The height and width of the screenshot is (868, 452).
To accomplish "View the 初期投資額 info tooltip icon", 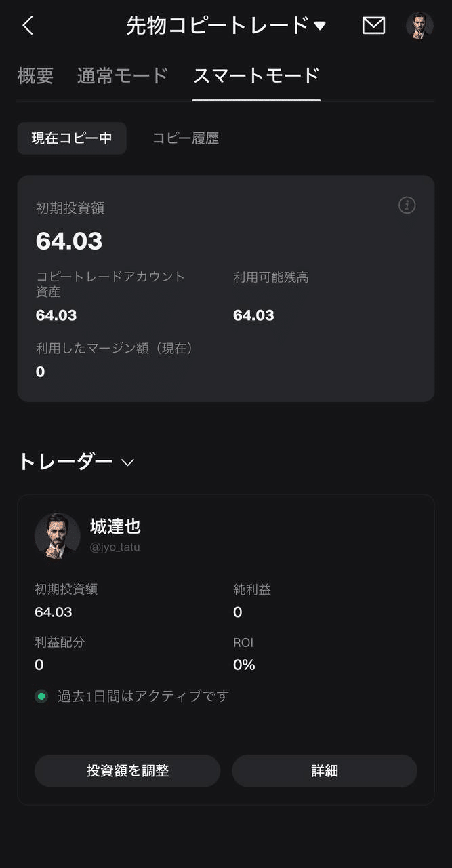I will pyautogui.click(x=407, y=205).
